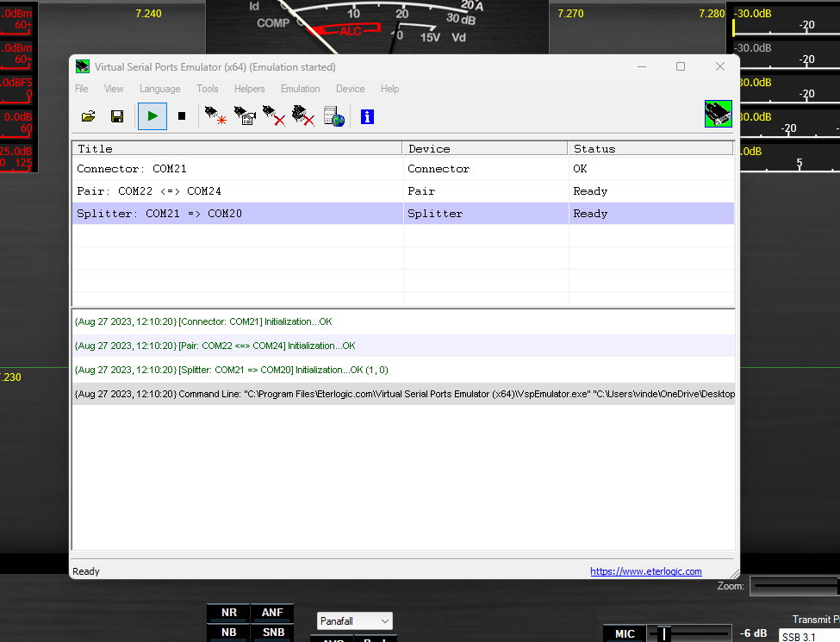This screenshot has width=840, height=642.
Task: Open device properties from the toolbar
Action: click(x=245, y=115)
